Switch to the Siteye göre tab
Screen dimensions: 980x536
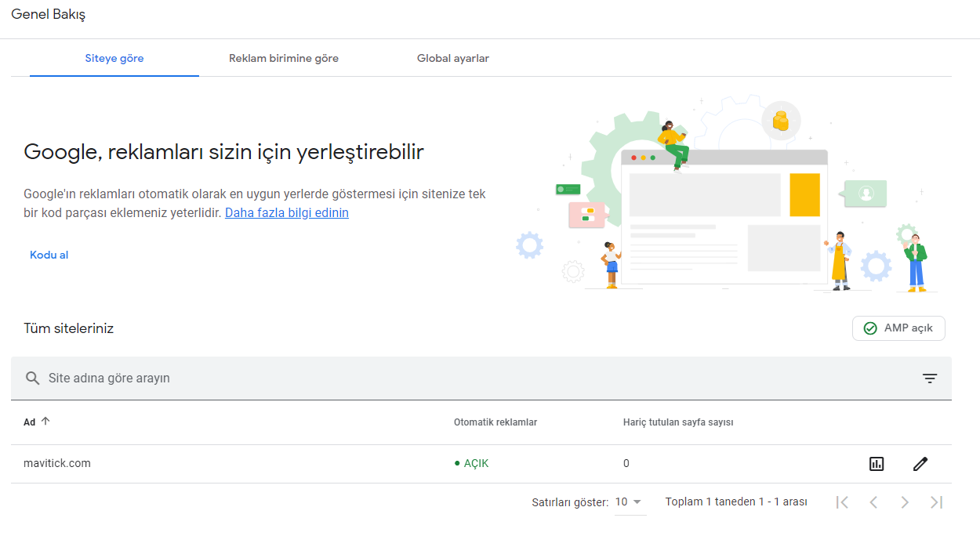114,58
